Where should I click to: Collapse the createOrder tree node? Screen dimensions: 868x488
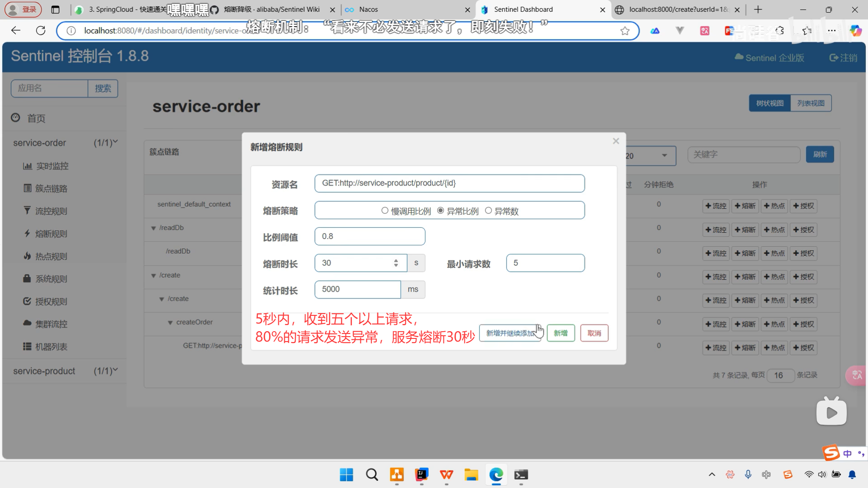coord(170,323)
